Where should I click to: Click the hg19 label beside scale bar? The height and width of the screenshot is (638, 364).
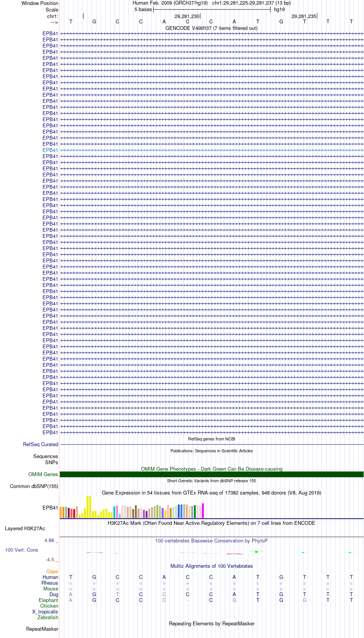[279, 10]
